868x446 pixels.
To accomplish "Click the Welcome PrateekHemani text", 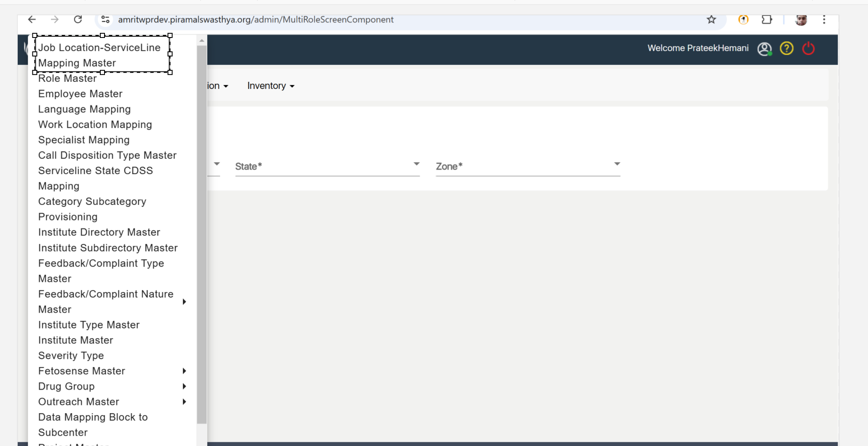I will (698, 48).
